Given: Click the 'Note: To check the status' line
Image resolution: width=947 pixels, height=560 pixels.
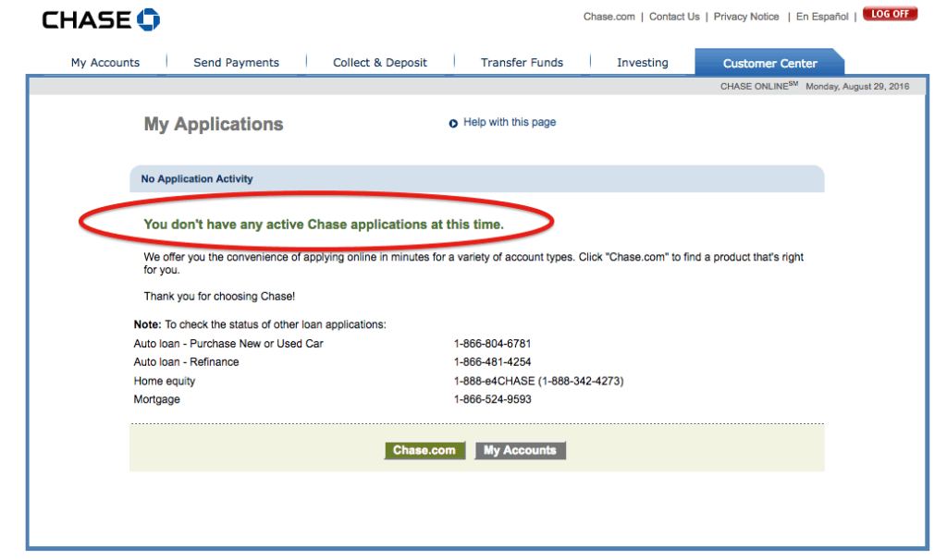Looking at the screenshot, I should [x=260, y=324].
